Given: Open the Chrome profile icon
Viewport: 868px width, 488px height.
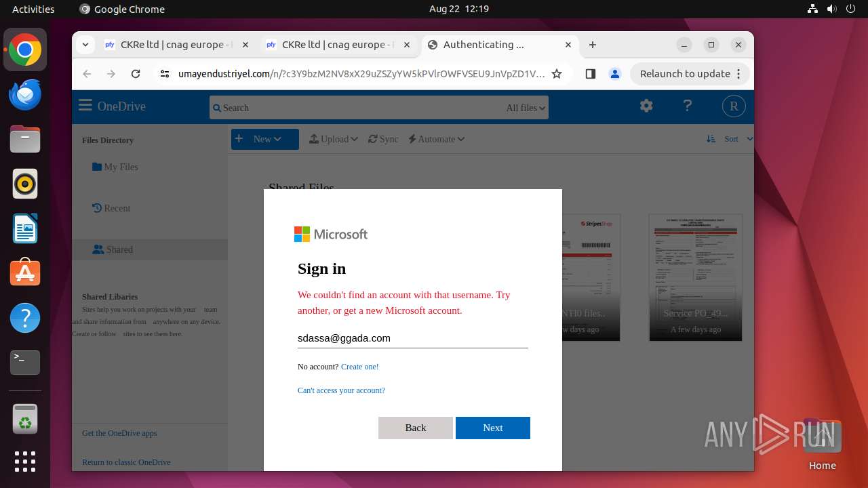Looking at the screenshot, I should click(615, 74).
